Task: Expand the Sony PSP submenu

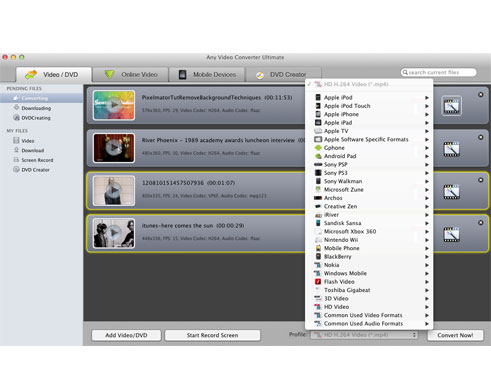Action: pos(369,164)
